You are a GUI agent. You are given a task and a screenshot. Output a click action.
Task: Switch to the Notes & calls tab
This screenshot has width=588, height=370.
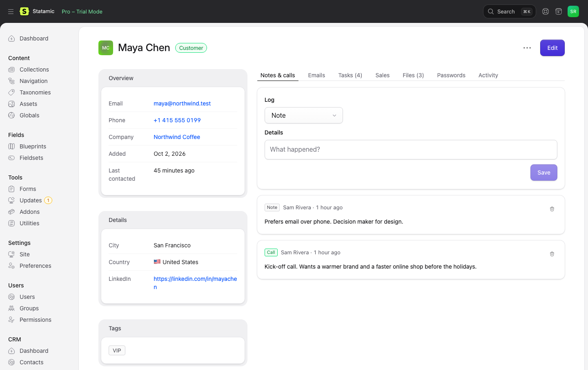coord(278,75)
